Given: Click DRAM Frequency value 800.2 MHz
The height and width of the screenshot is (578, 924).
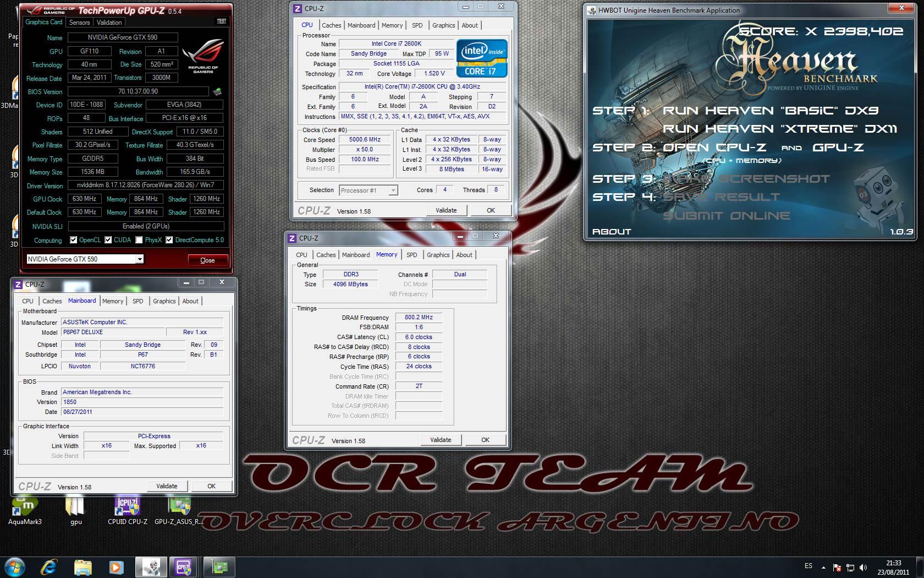Looking at the screenshot, I should [419, 317].
